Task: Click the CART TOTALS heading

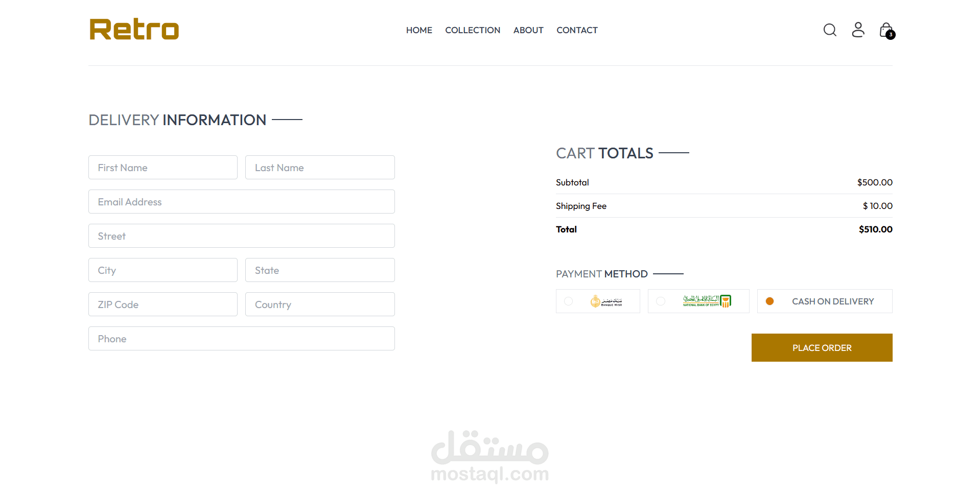Action: click(604, 153)
